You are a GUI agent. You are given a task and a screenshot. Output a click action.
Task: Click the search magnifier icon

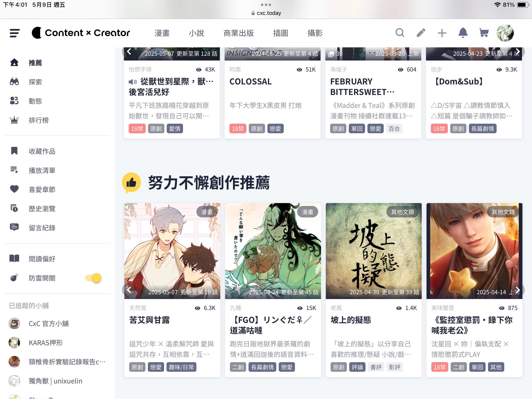coord(400,33)
